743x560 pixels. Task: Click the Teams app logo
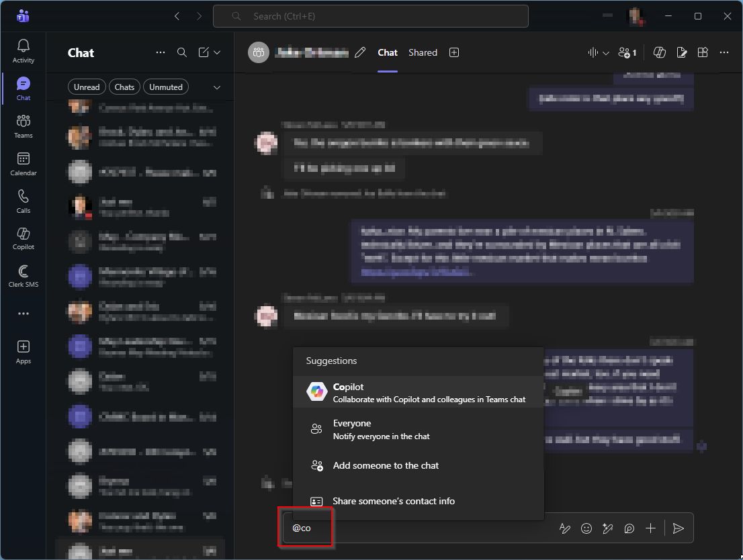[23, 16]
